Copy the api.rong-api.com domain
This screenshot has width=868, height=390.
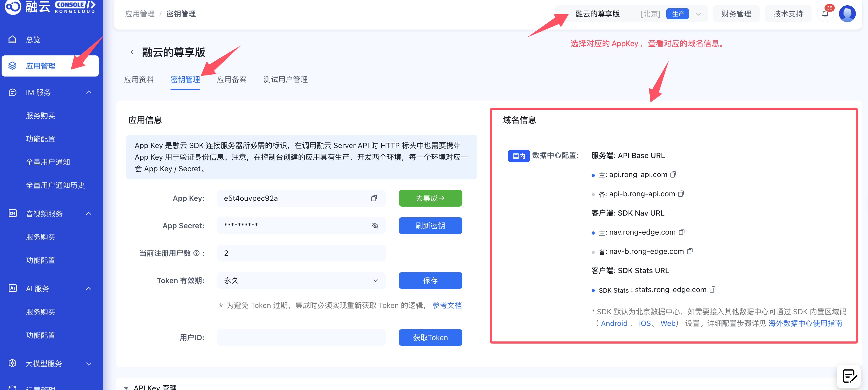pyautogui.click(x=673, y=174)
